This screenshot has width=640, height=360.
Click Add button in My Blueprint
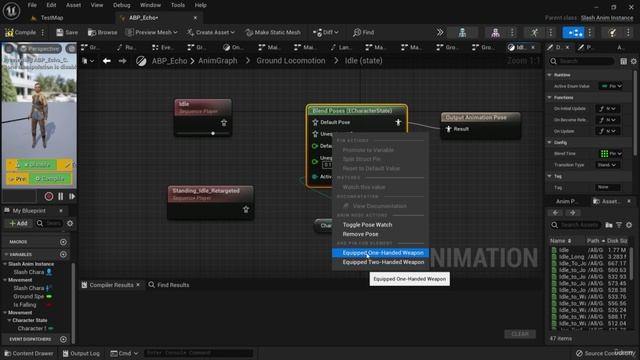tap(18, 223)
